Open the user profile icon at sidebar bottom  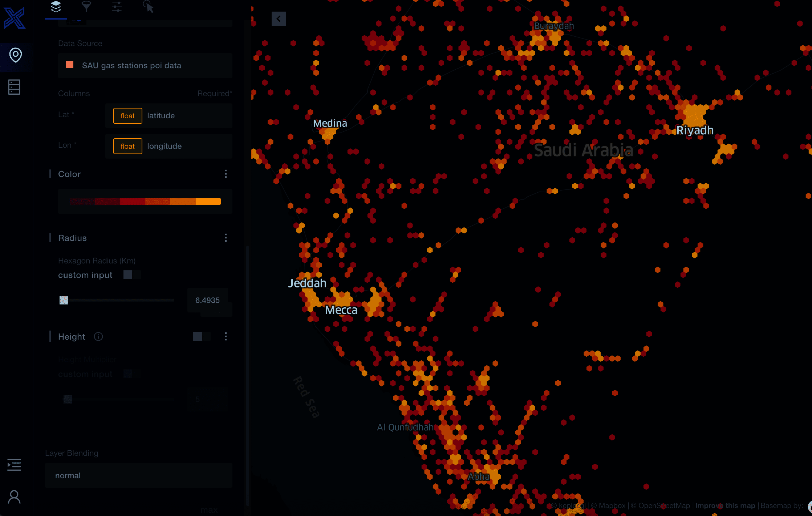tap(15, 496)
